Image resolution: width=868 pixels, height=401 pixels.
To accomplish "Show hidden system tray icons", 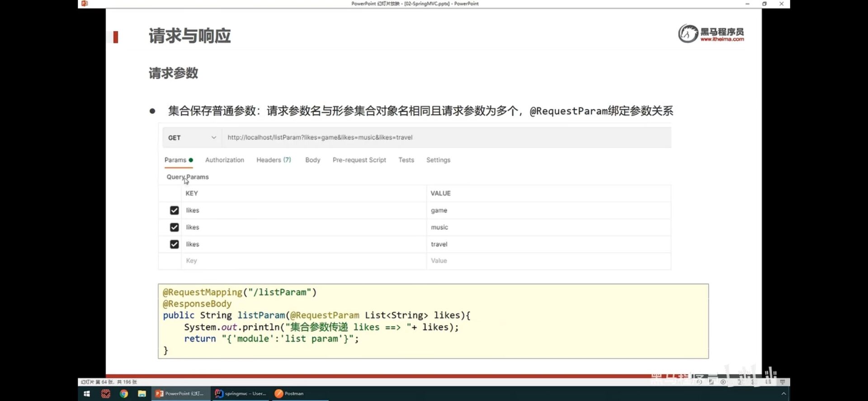I will coord(784,394).
